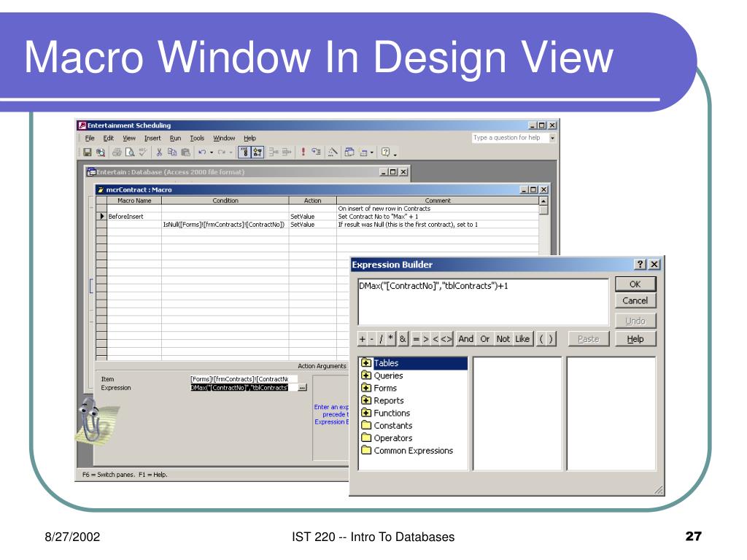Screen dimensions: 747x560
Task: Open Print Preview from the toolbar
Action: [x=130, y=152]
